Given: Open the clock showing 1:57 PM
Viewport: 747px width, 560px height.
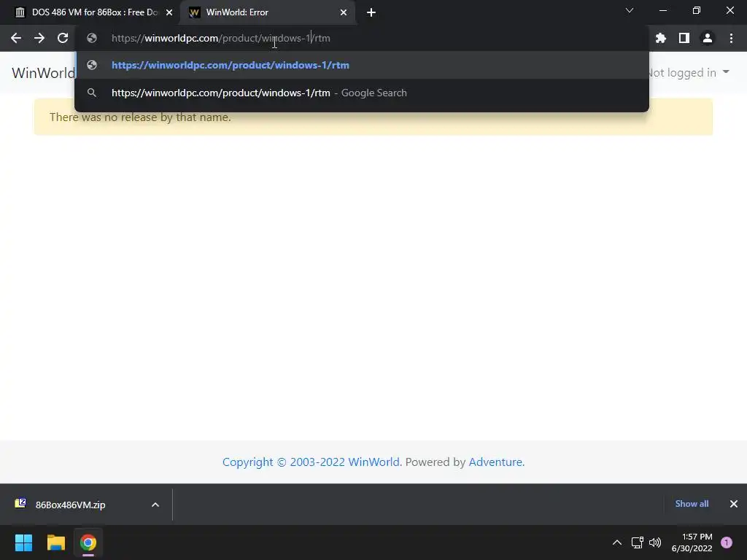Looking at the screenshot, I should [x=692, y=542].
